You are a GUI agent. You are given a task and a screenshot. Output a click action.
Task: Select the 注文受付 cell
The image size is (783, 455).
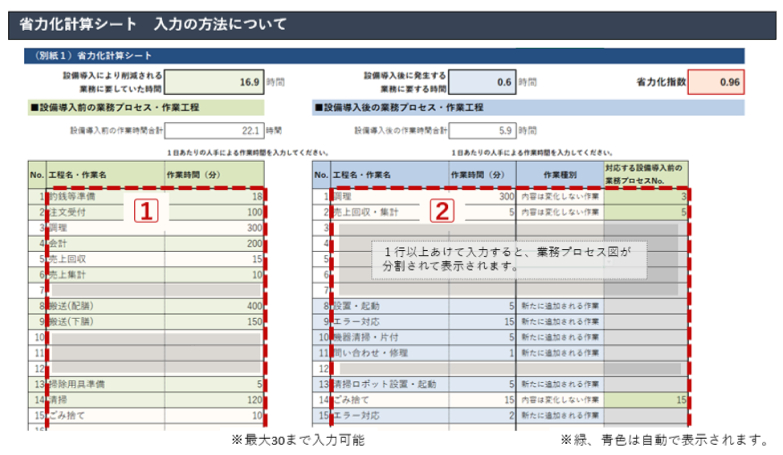tap(106, 212)
